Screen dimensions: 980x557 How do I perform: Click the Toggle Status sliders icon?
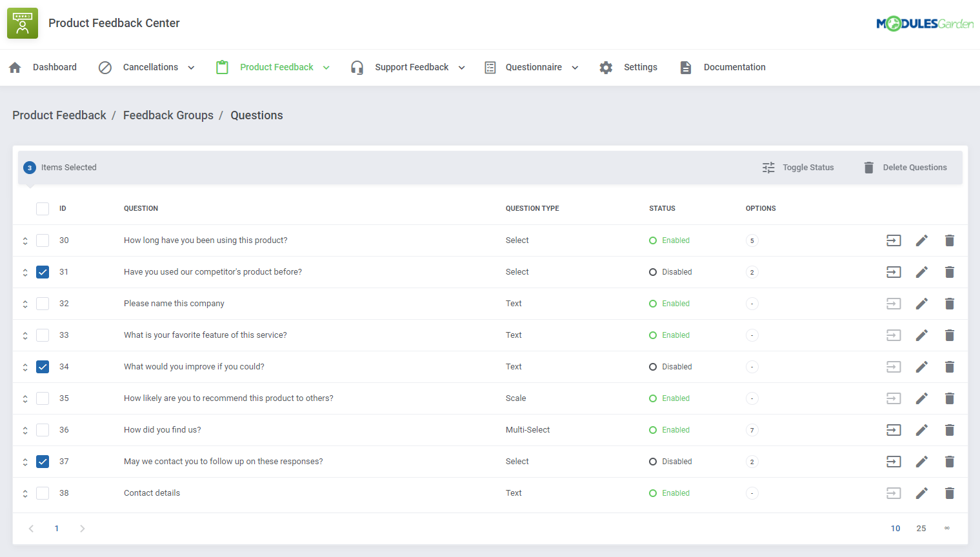pyautogui.click(x=768, y=167)
